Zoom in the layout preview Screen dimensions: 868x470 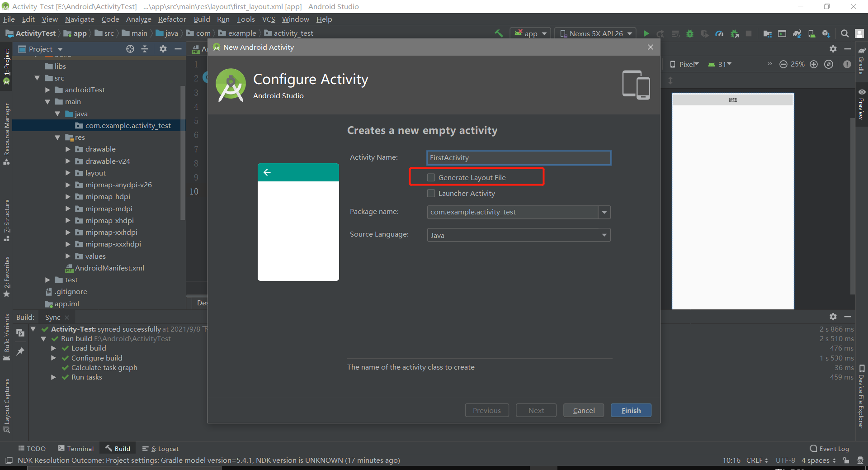point(814,64)
